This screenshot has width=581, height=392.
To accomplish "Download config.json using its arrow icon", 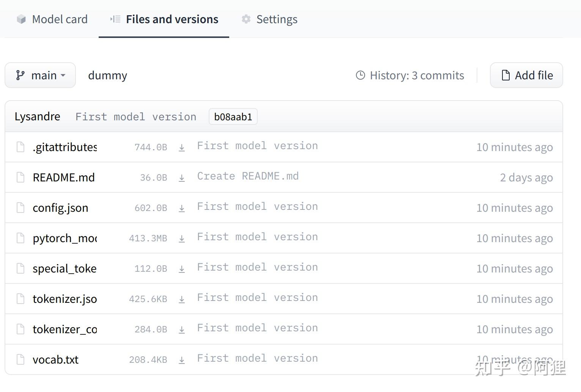I will pos(182,208).
